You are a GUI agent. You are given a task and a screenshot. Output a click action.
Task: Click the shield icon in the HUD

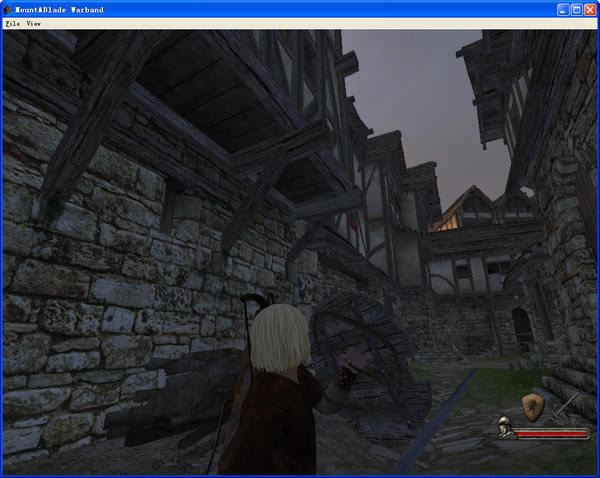tap(533, 405)
